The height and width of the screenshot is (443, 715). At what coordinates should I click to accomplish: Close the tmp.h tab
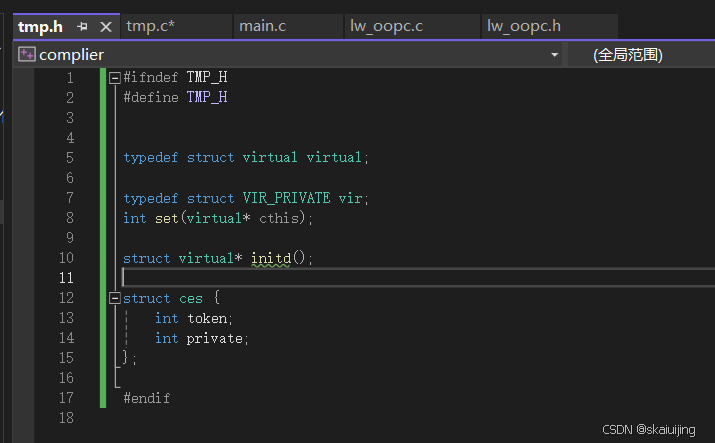click(105, 27)
